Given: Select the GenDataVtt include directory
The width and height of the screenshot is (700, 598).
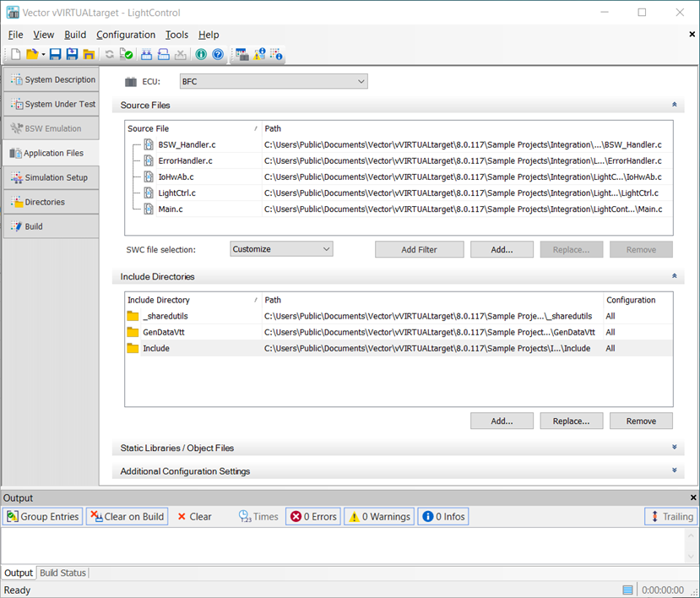Looking at the screenshot, I should coord(399,332).
